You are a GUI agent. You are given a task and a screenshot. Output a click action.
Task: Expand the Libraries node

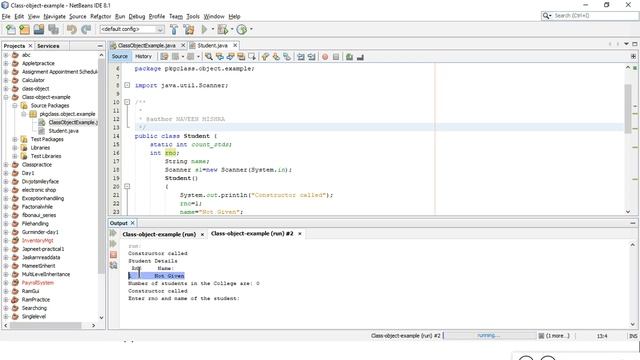[x=15, y=148]
